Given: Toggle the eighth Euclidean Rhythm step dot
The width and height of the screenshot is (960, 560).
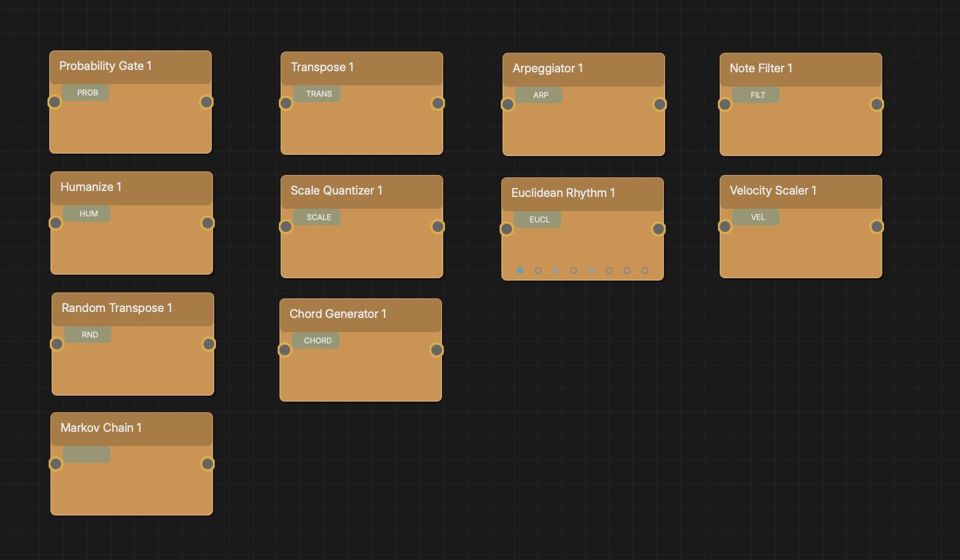Looking at the screenshot, I should click(645, 271).
